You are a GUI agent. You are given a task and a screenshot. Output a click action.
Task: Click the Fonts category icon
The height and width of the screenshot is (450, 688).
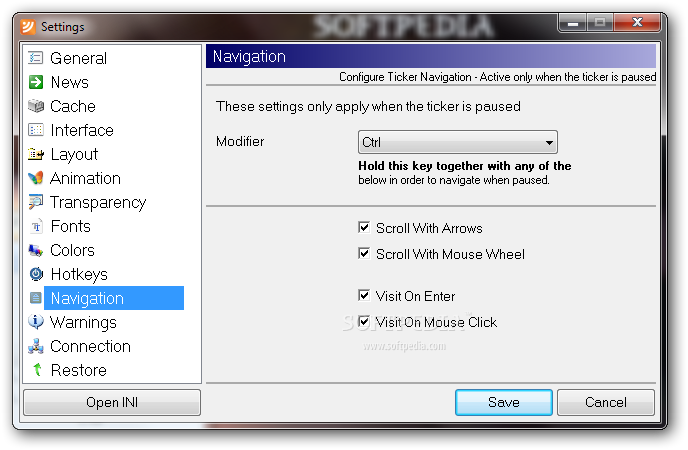[36, 226]
